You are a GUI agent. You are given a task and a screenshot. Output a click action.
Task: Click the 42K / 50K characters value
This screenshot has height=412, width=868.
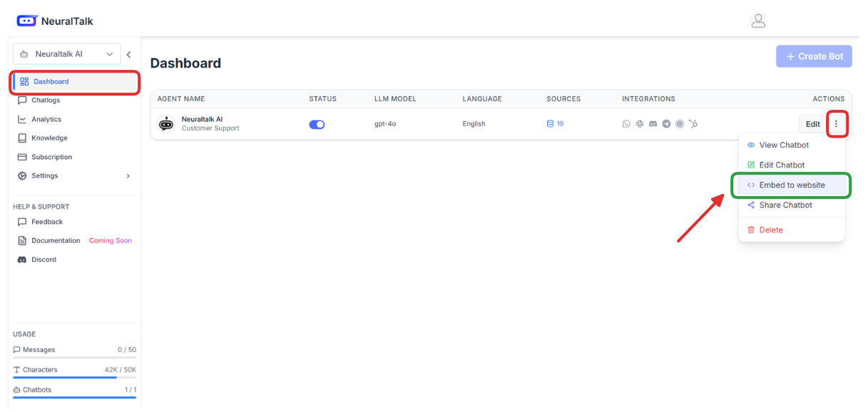[121, 370]
